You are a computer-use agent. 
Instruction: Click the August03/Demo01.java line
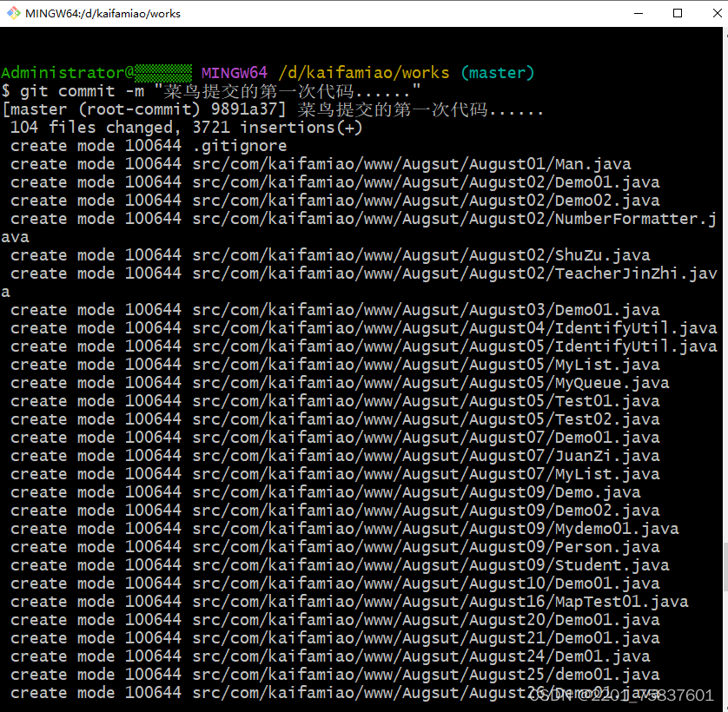point(334,310)
